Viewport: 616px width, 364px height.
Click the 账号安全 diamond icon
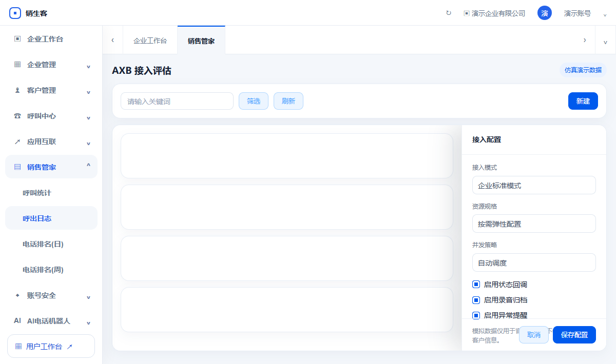click(x=17, y=295)
